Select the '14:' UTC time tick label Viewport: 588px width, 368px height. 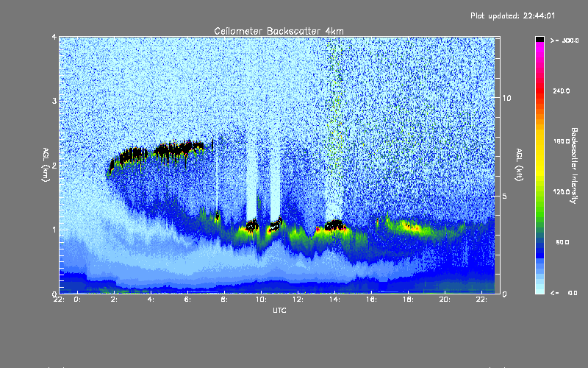coord(334,300)
